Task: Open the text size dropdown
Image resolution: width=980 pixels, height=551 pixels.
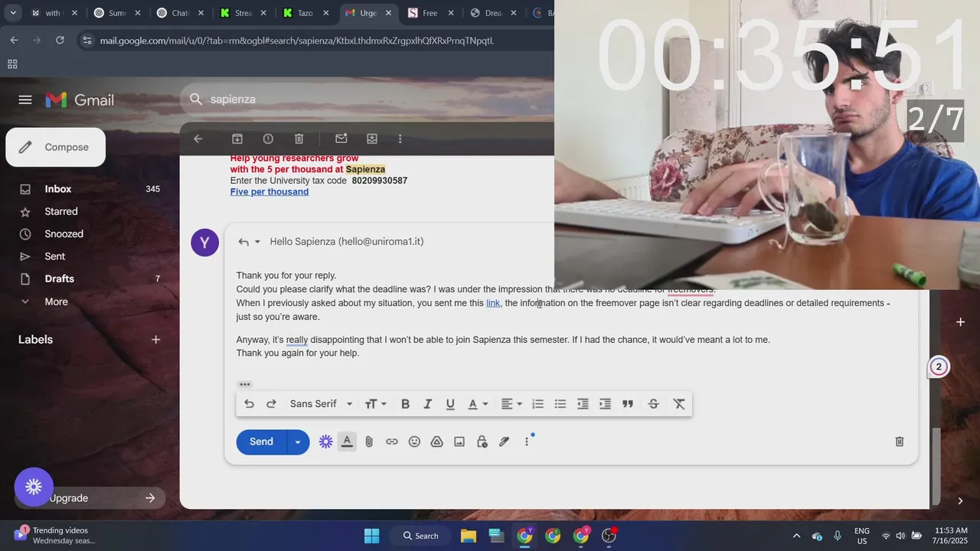Action: (375, 404)
